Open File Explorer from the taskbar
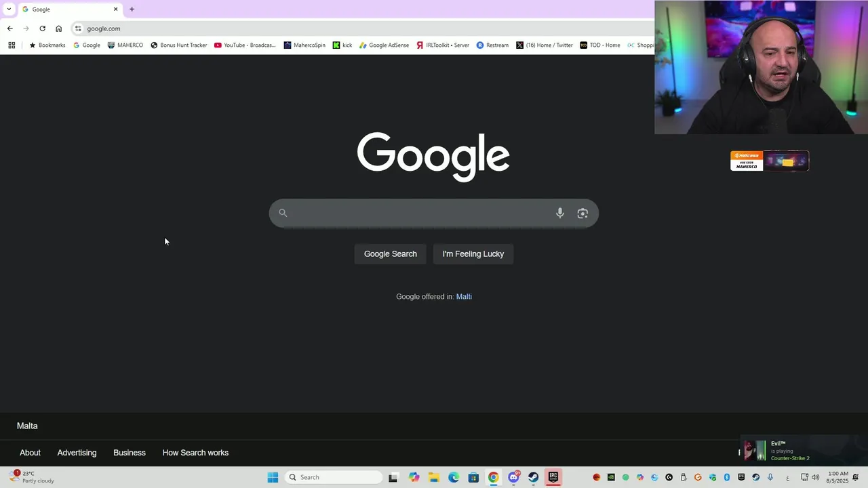Screen dimensions: 868x488 click(433, 477)
